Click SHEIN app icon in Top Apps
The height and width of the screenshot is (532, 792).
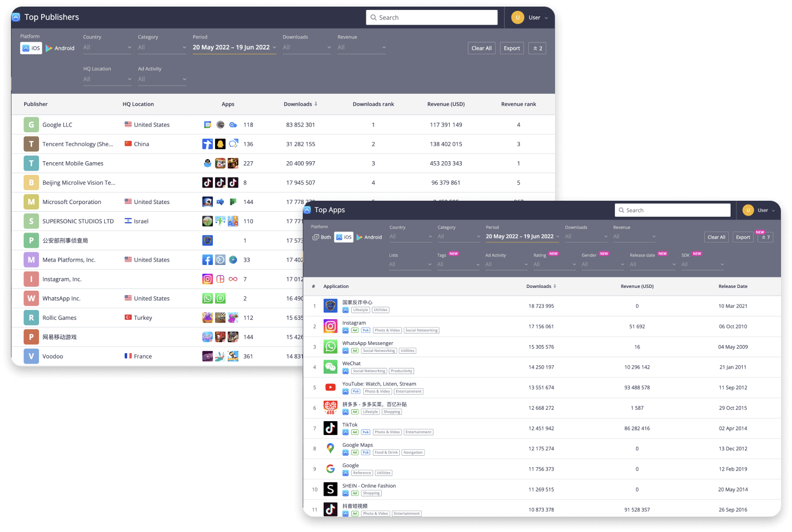click(330, 489)
